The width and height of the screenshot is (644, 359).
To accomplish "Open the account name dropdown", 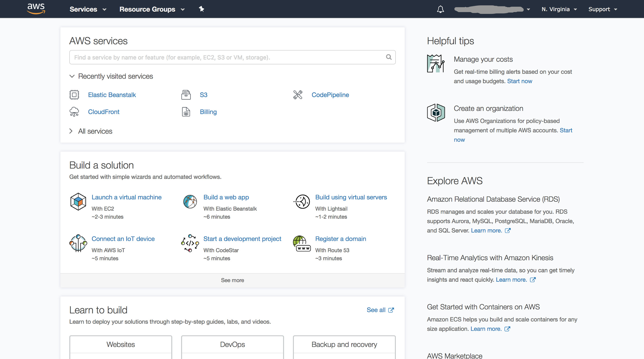I will coord(492,9).
